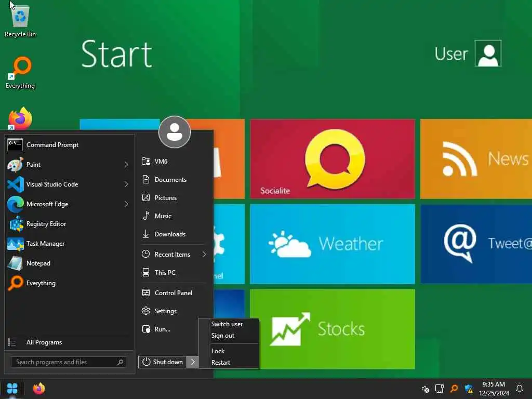
Task: Open the Documents folder
Action: [174, 179]
